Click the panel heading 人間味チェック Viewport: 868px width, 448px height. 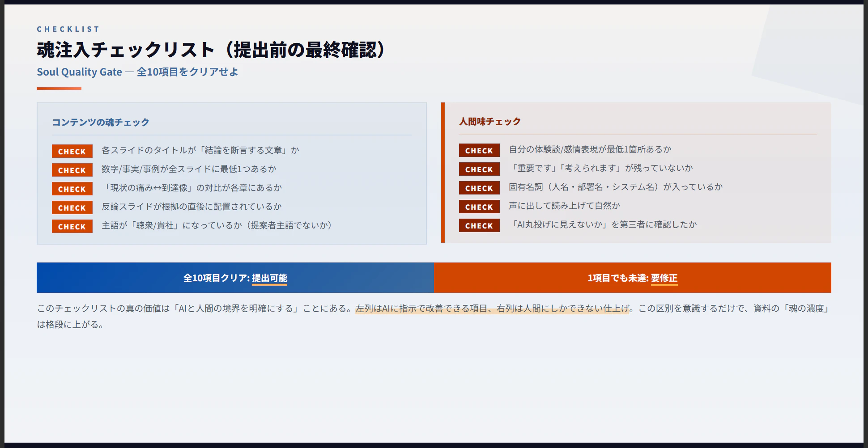490,121
